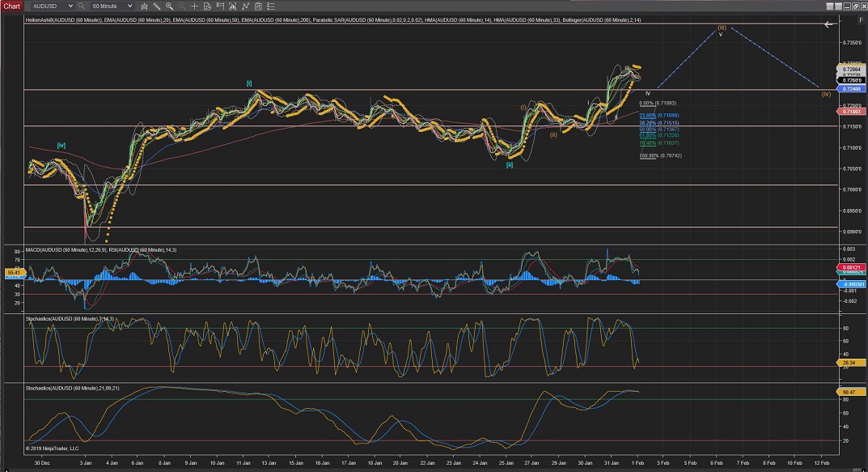Toggle the Chart Trader icon

pyautogui.click(x=220, y=6)
